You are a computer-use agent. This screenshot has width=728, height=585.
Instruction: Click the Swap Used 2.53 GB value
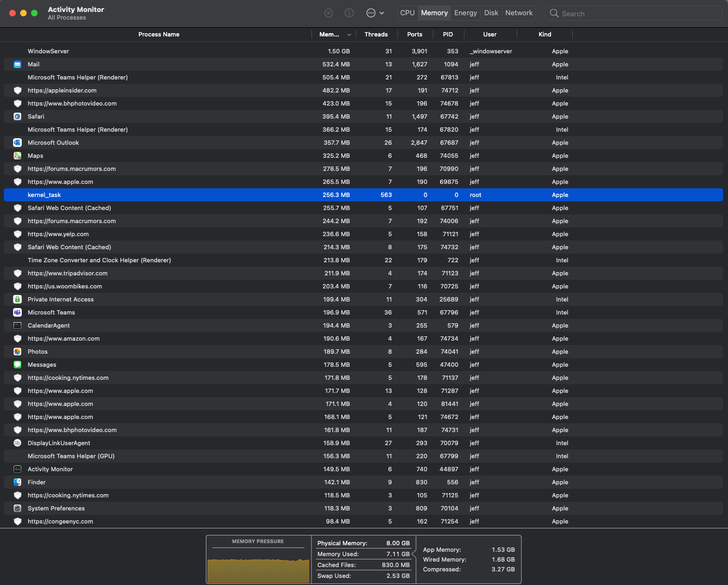398,576
